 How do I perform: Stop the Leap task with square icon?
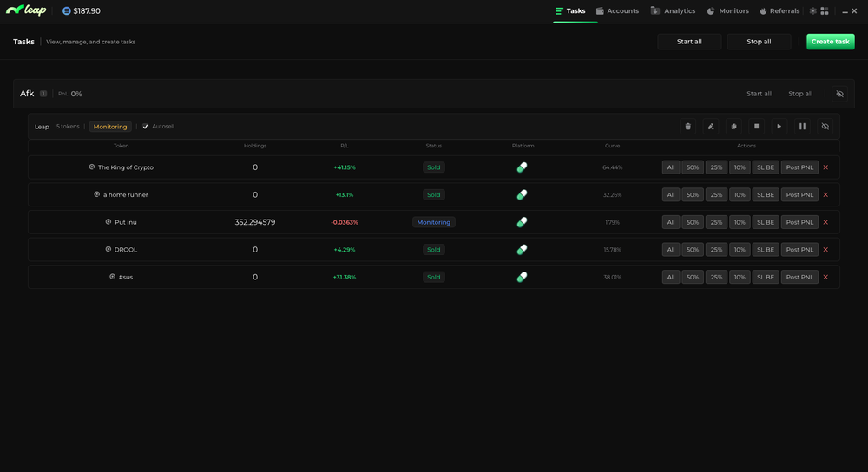(x=756, y=127)
